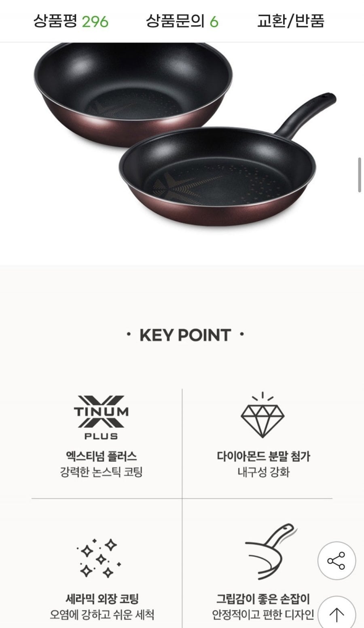The image size is (364, 628).
Task: Tap the share icon button
Action: click(x=336, y=561)
